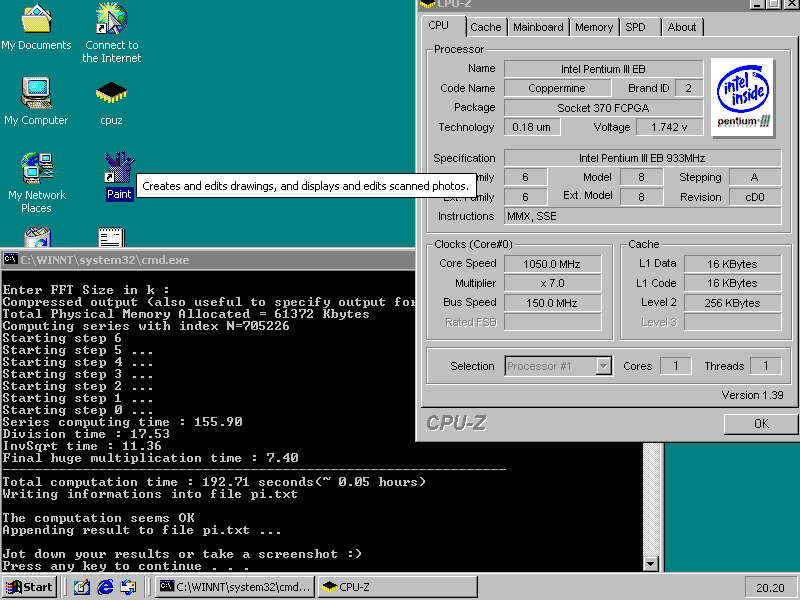Click the Stepping value A
The image size is (800, 600).
[x=755, y=178]
